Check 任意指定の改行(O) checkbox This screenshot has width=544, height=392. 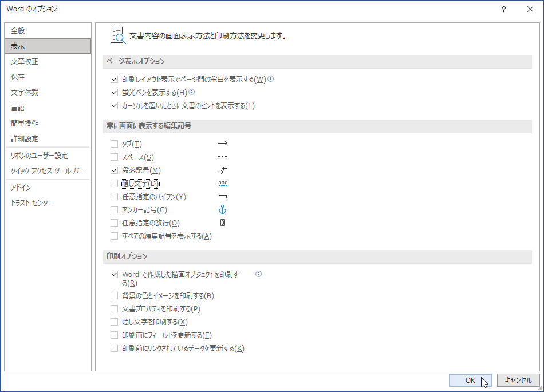click(114, 223)
